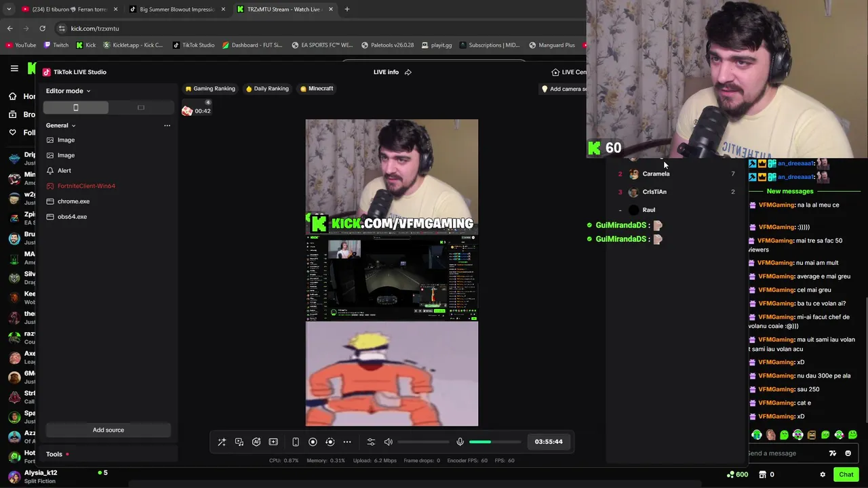The image size is (868, 488).
Task: Click Add camera source tip
Action: pos(563,89)
